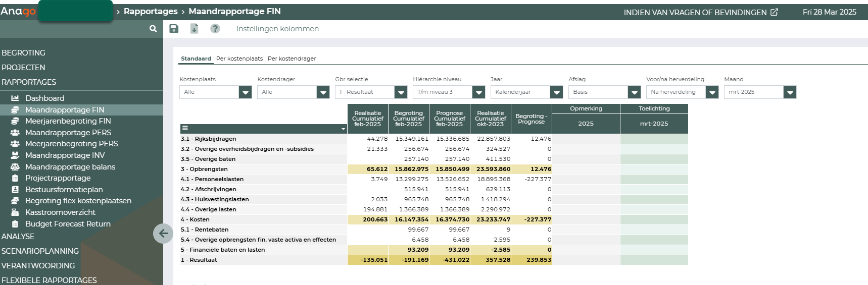Click the row label 4.4 - Overige lasten
This screenshot has height=285, width=868.
tap(209, 209)
